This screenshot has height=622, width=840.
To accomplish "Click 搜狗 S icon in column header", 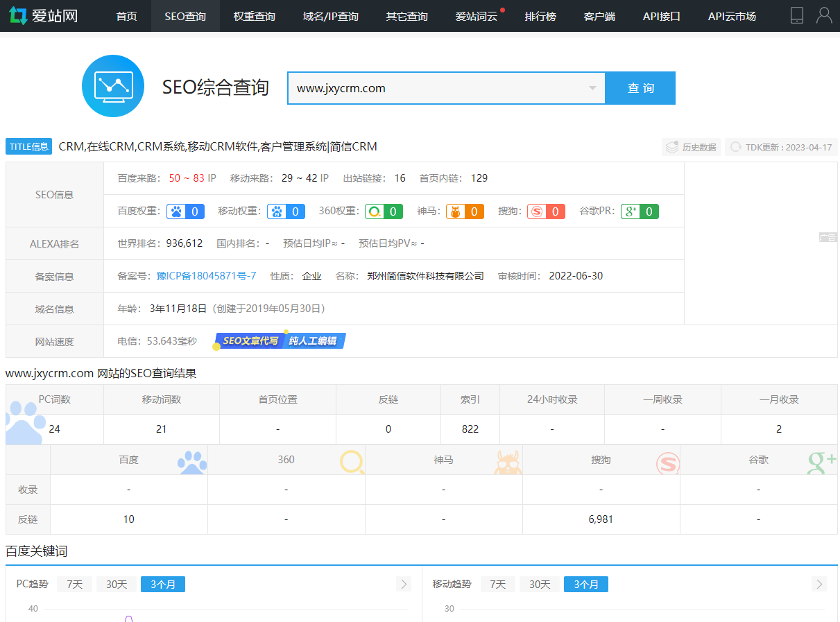I will click(667, 463).
